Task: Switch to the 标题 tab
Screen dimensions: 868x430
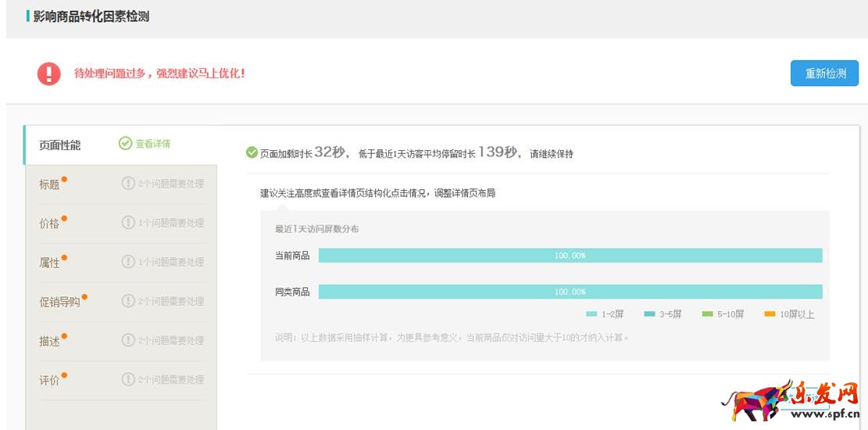Action: click(50, 185)
